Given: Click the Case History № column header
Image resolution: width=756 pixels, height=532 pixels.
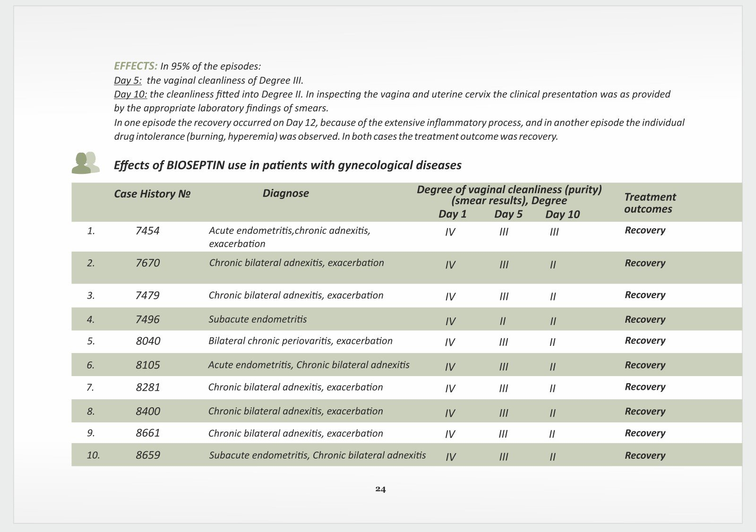Looking at the screenshot, I should click(152, 194).
